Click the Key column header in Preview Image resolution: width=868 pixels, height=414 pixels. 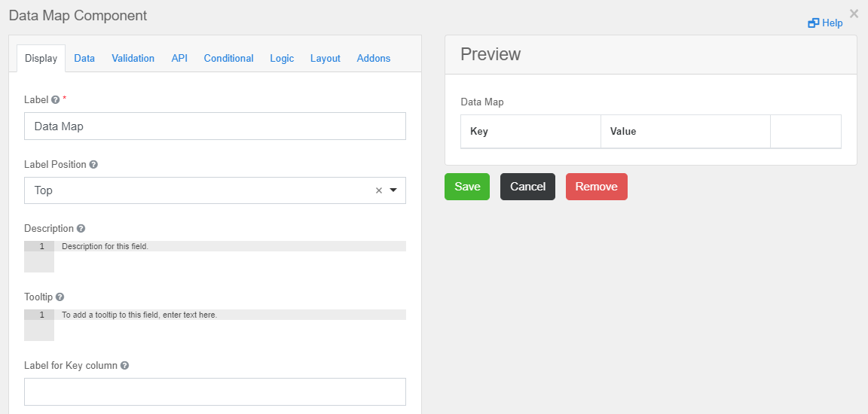(x=531, y=132)
